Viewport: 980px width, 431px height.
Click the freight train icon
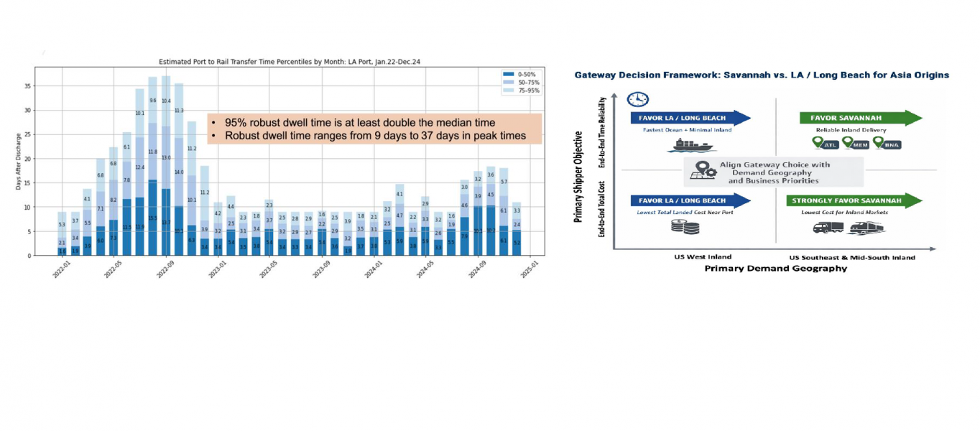point(865,227)
